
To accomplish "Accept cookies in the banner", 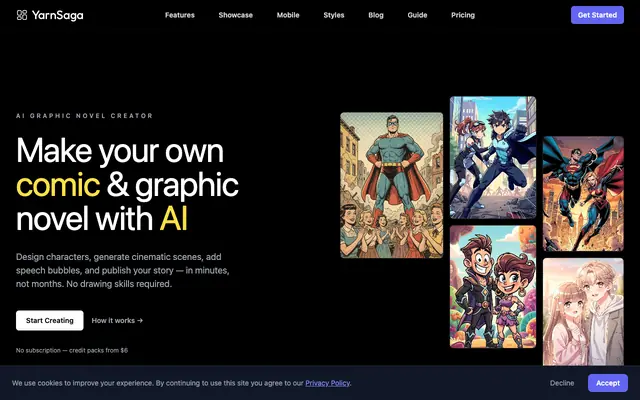I will [608, 383].
